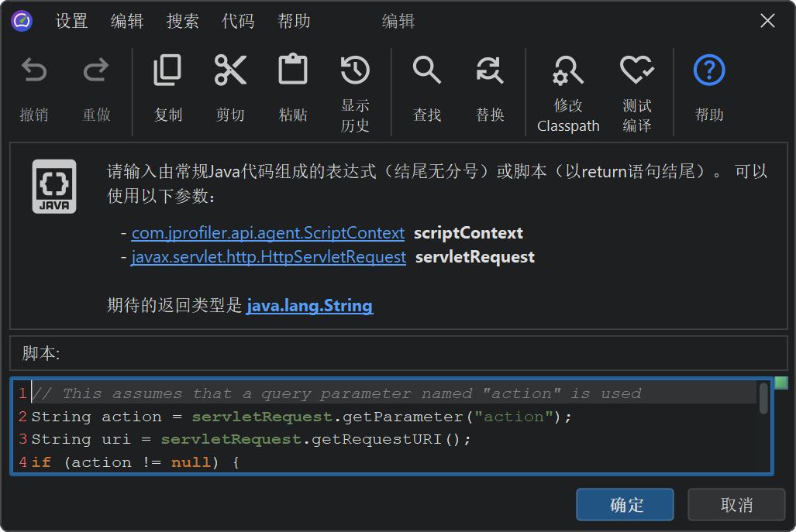Follow the javax.servlet.http.HttpServletRequest link
The height and width of the screenshot is (532, 796).
tap(268, 257)
